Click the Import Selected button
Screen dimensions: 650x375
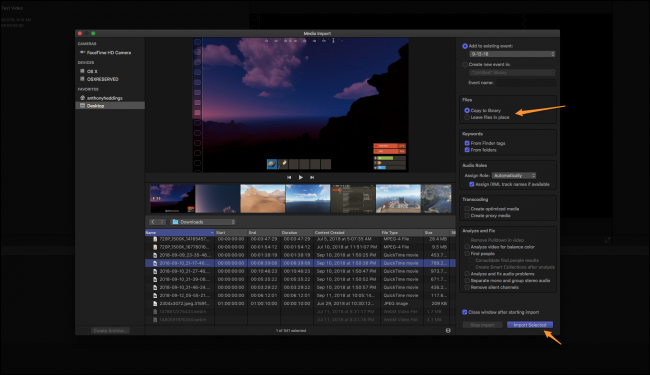(x=530, y=325)
